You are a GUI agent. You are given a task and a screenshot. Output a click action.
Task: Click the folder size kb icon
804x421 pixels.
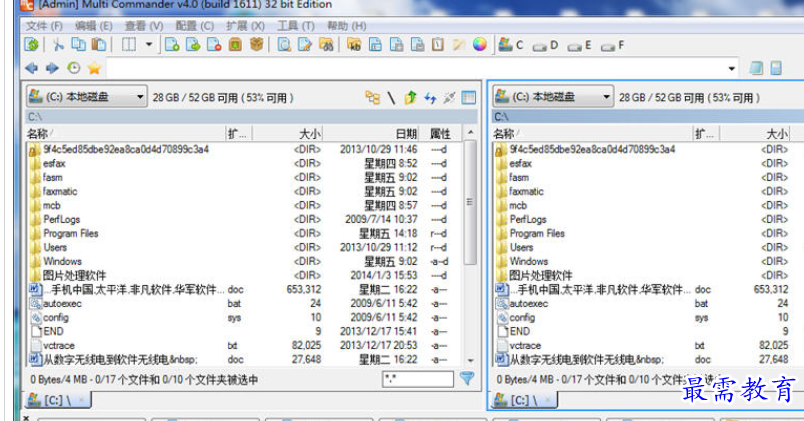[x=354, y=45]
